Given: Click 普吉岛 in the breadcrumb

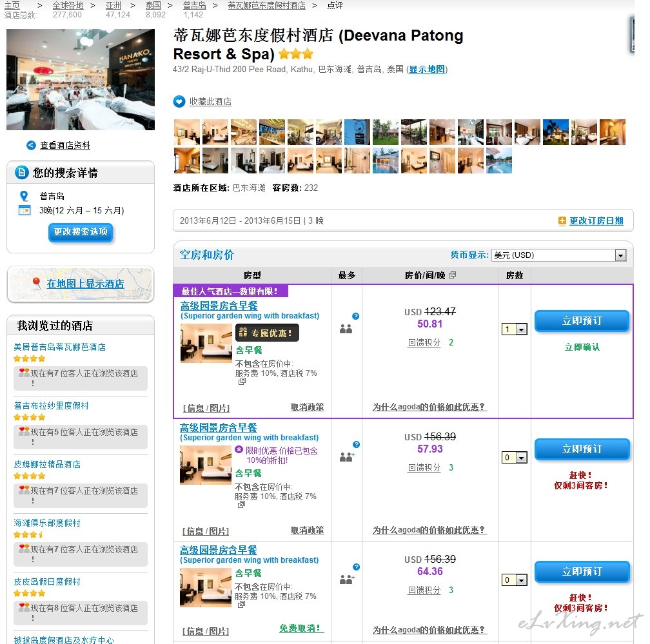Looking at the screenshot, I should 195,5.
